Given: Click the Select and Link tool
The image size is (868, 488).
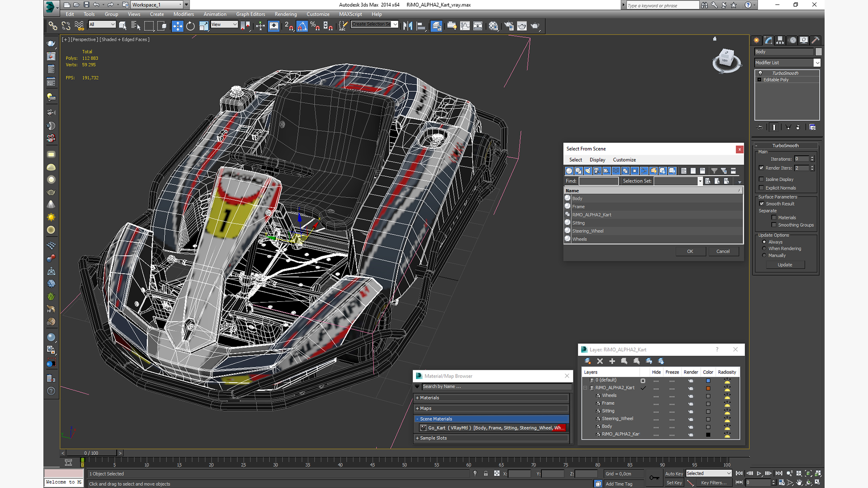Looking at the screenshot, I should pos(53,26).
